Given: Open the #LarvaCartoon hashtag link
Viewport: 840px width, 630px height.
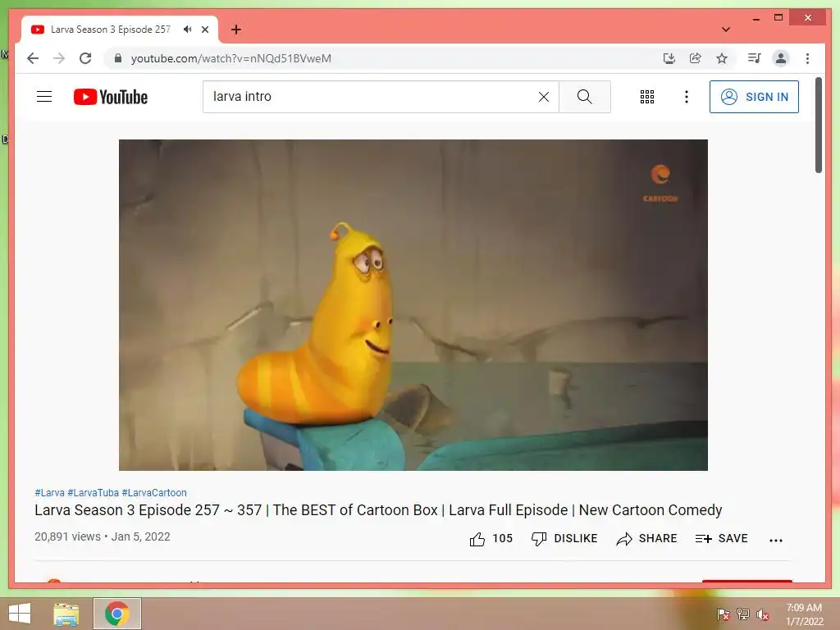Looking at the screenshot, I should 154,493.
